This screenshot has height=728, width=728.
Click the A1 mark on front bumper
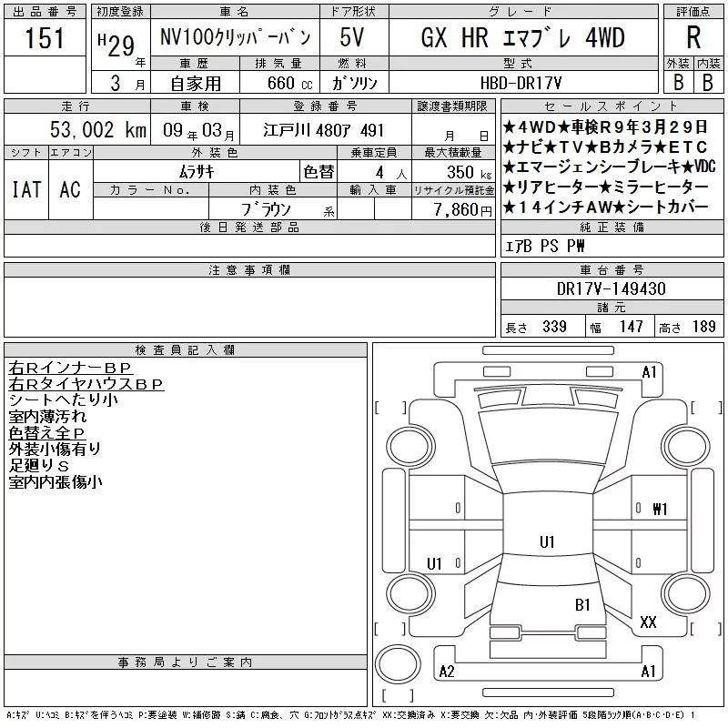coord(649,372)
